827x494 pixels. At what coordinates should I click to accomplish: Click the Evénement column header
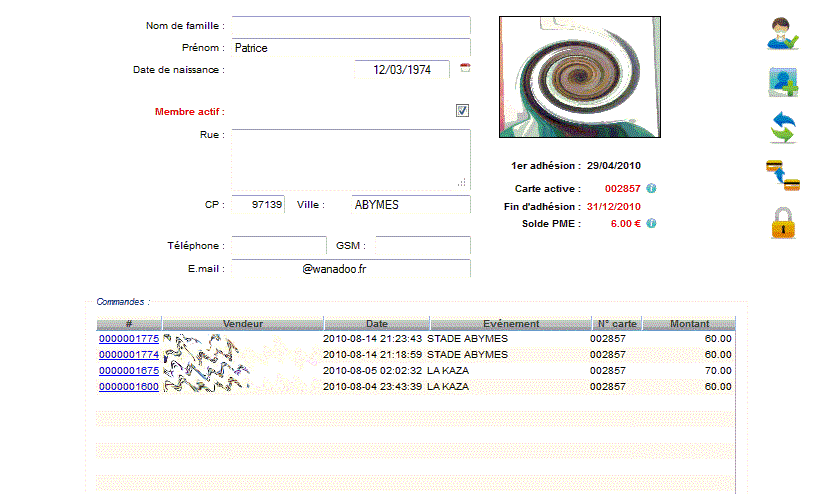[x=511, y=324]
